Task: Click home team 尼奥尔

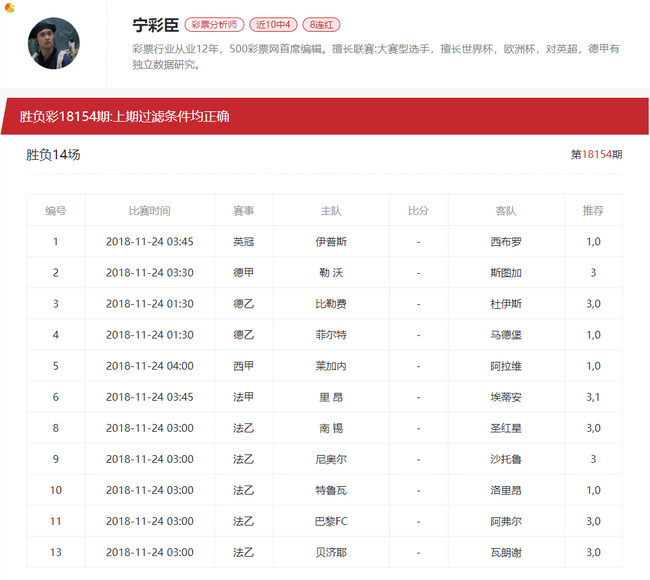Action: (x=331, y=459)
